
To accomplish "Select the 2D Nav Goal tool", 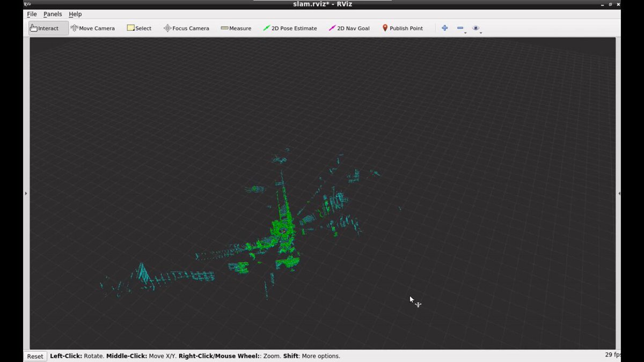I will click(349, 28).
